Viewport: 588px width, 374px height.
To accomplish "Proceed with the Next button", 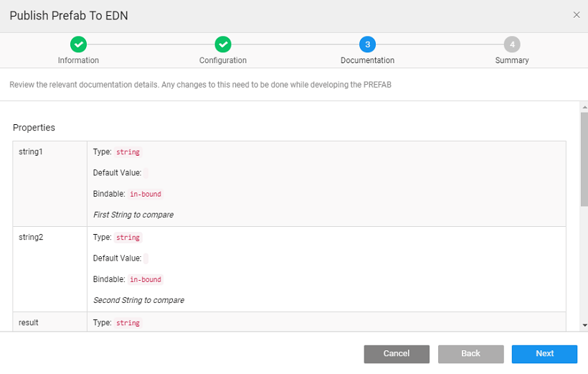I will 544,354.
